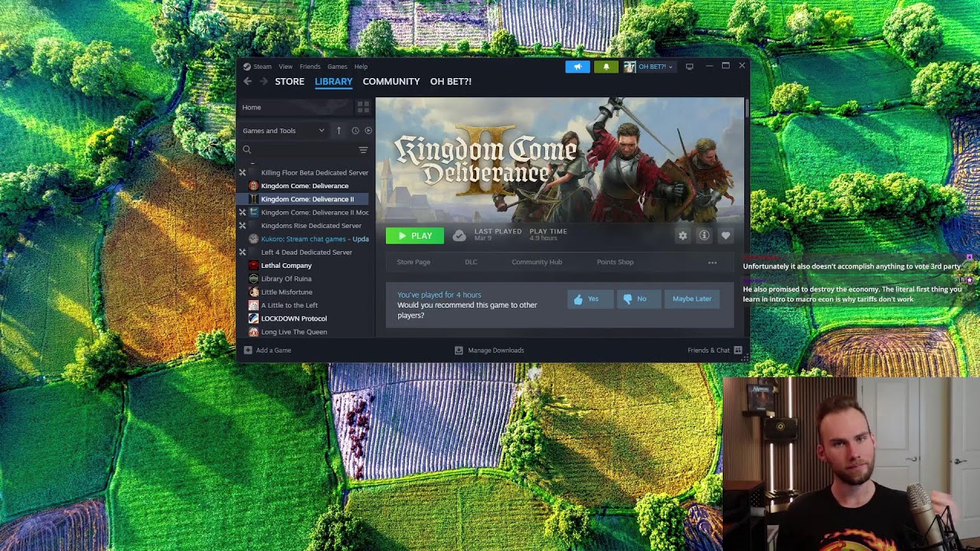Image resolution: width=980 pixels, height=551 pixels.
Task: Open the OH BET?! profile tab
Action: (451, 81)
